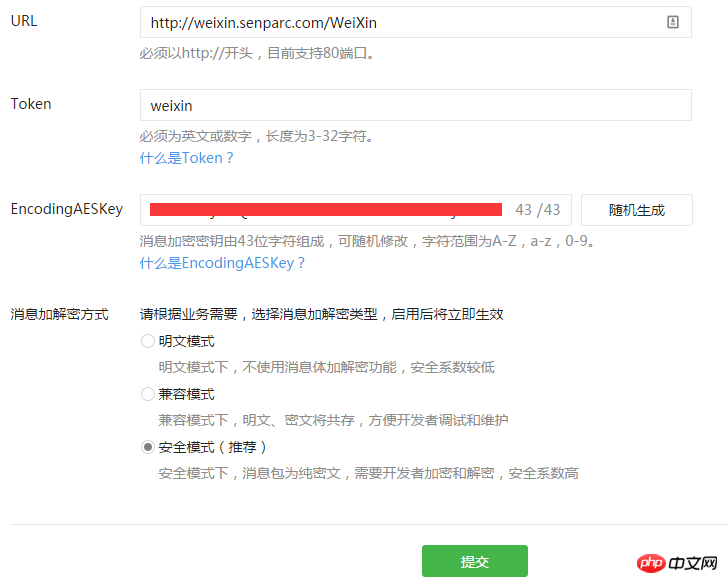Select the 兼容模式 radio button

148,394
